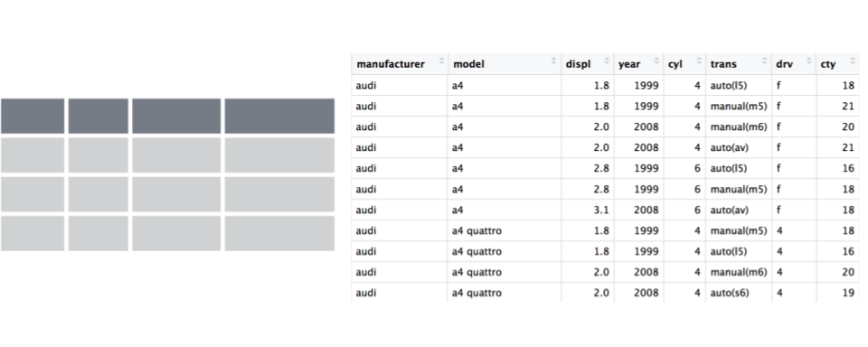Sort by the cyl column arrows
The image size is (868, 347).
699,61
